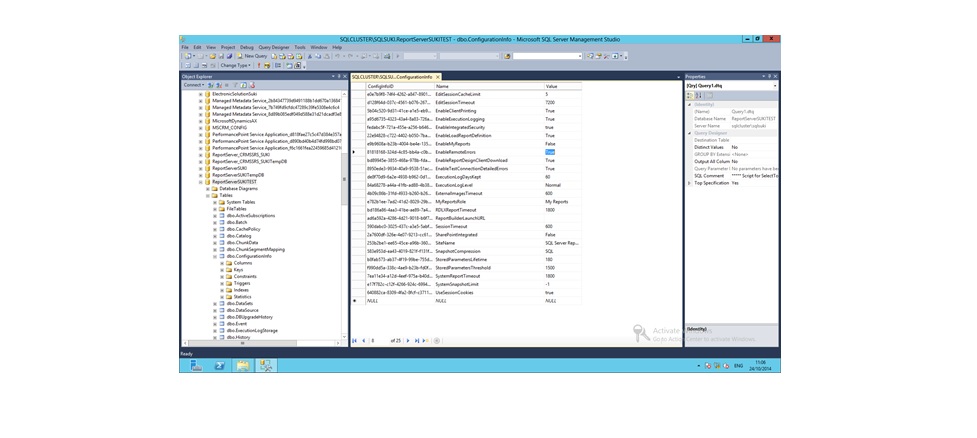This screenshot has height=438, width=977.
Task: Select dbo.Catalog table
Action: click(x=239, y=236)
